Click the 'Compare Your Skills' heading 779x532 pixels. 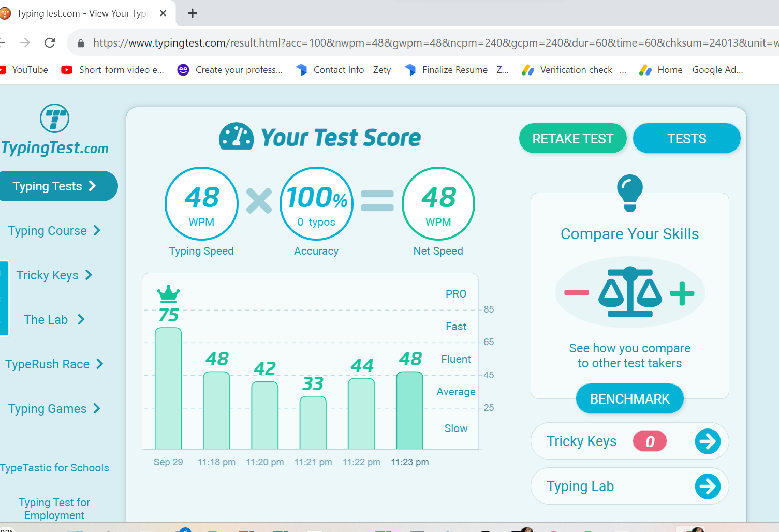pos(630,234)
